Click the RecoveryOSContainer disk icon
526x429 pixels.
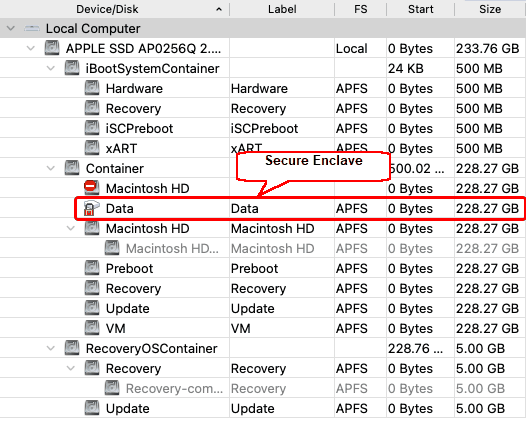[x=72, y=348]
